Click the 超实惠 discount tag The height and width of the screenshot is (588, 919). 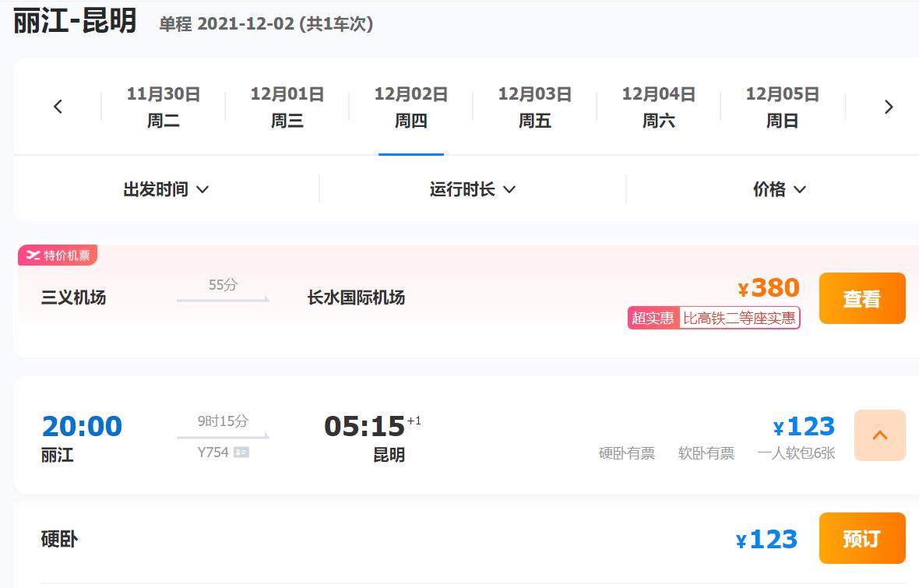[x=653, y=318]
